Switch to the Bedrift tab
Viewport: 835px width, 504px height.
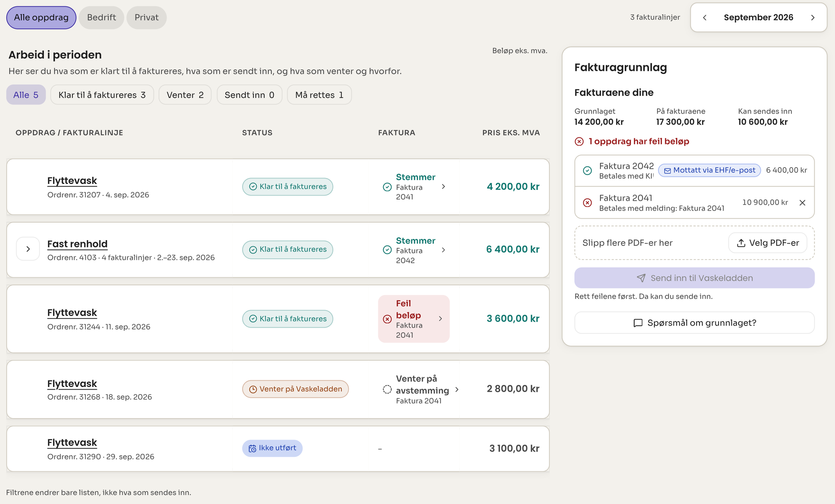pyautogui.click(x=102, y=18)
